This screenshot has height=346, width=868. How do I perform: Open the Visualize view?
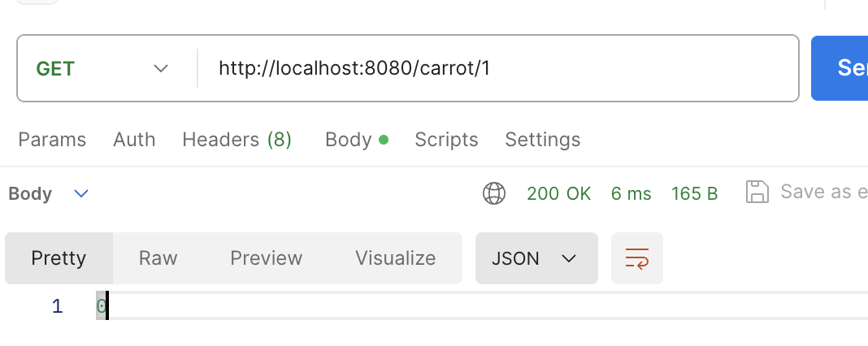click(395, 258)
